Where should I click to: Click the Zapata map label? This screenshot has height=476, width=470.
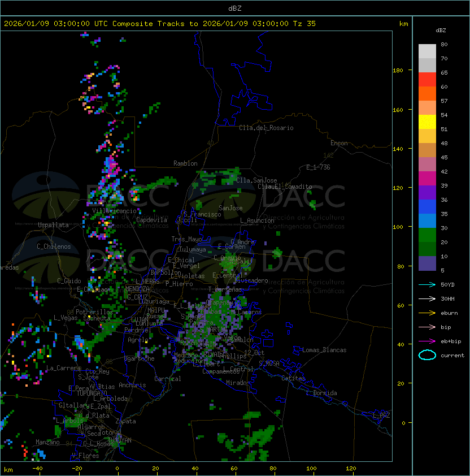tap(125, 421)
